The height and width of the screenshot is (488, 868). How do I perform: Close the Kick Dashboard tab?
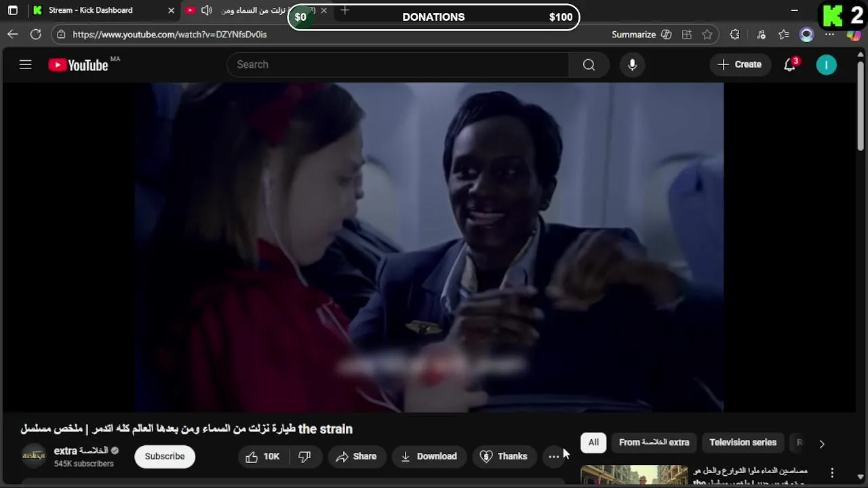171,10
